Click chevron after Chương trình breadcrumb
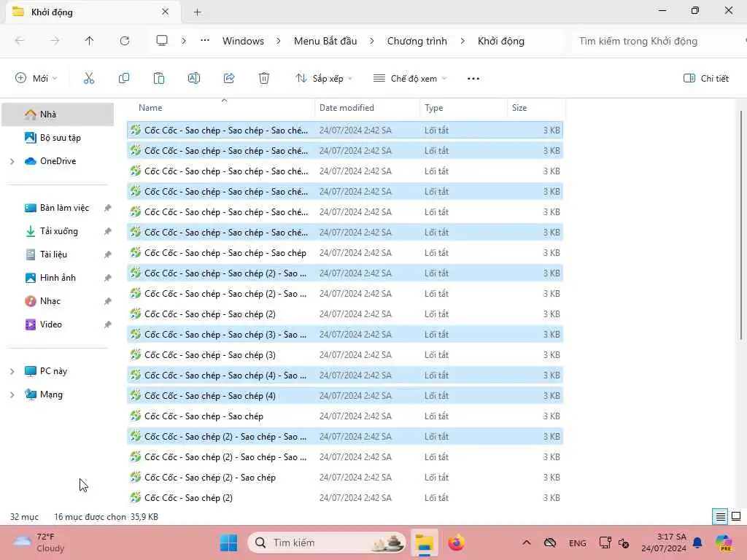 (462, 41)
